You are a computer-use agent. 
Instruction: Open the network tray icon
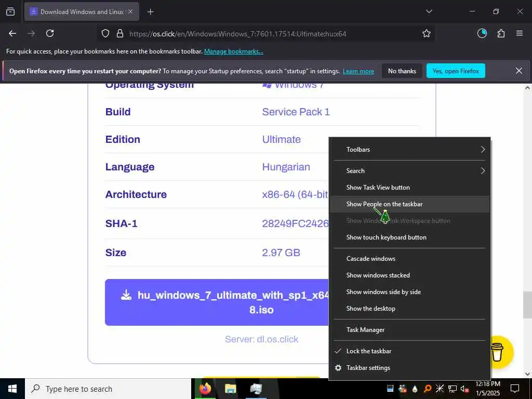click(453, 389)
